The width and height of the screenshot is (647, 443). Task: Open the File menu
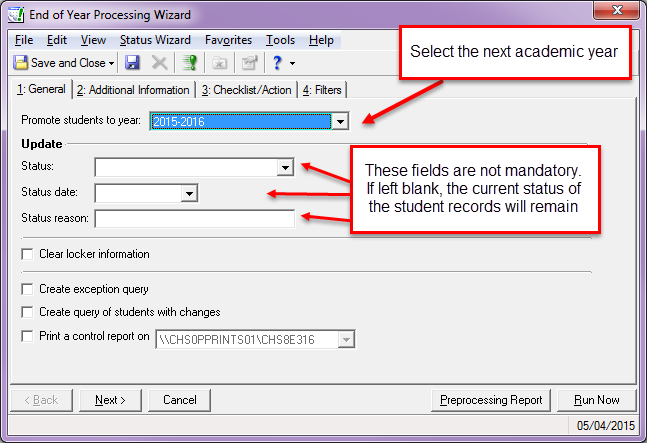pos(24,40)
